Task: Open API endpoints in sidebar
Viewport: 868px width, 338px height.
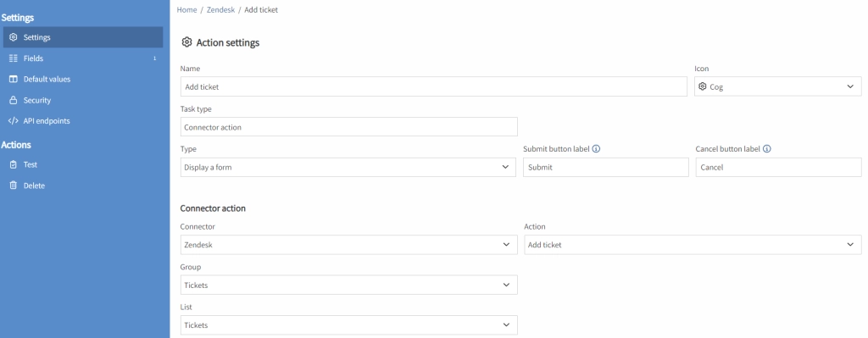Action: click(83, 120)
